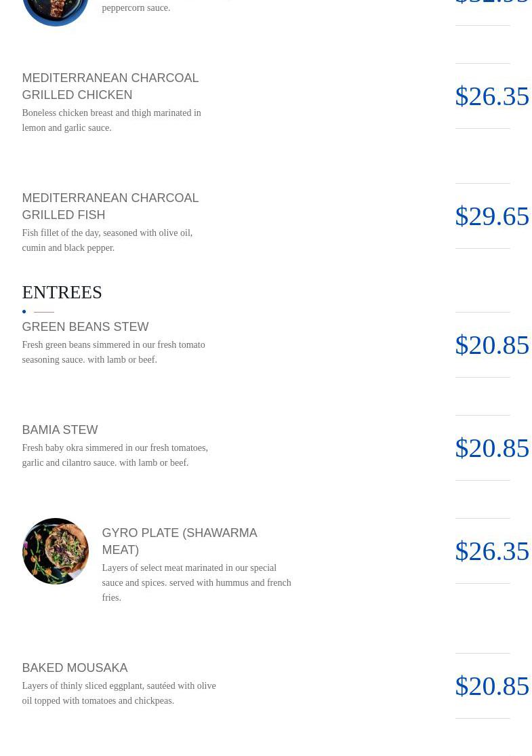532x756 pixels.
Task: Click the Baked Mousaka $20.85 price
Action: pyautogui.click(x=491, y=686)
